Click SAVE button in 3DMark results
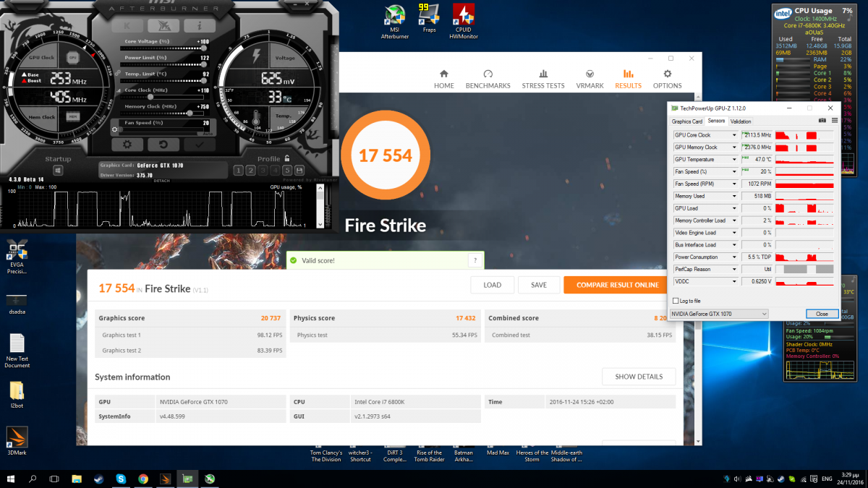Image resolution: width=868 pixels, height=488 pixels. point(539,285)
